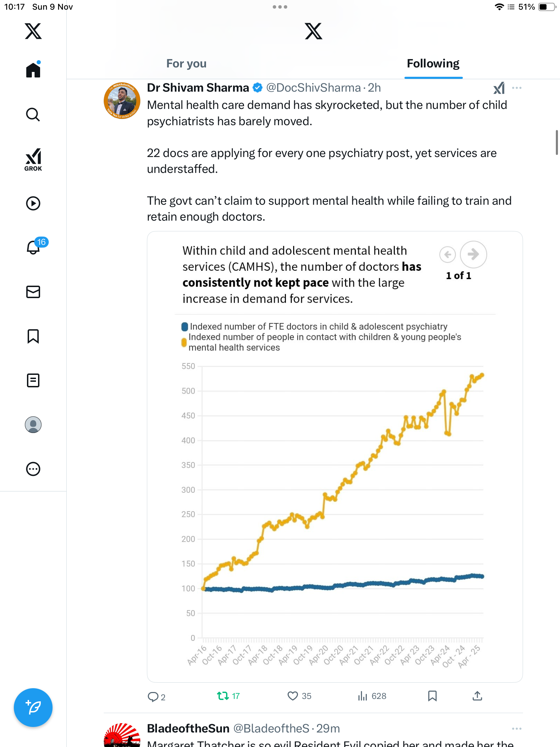Open Direct Messages envelope icon
This screenshot has width=560, height=747.
coord(33,292)
